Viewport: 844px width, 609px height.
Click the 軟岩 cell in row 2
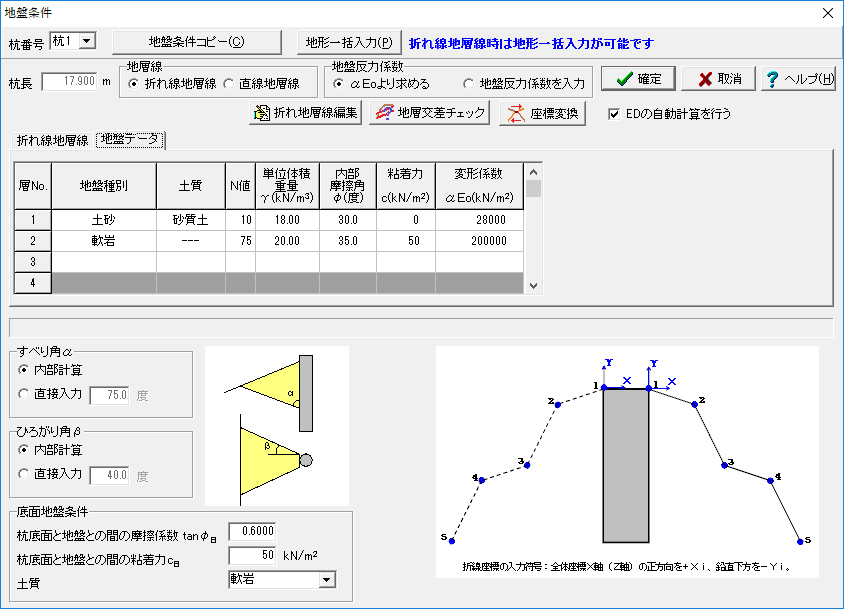point(104,241)
